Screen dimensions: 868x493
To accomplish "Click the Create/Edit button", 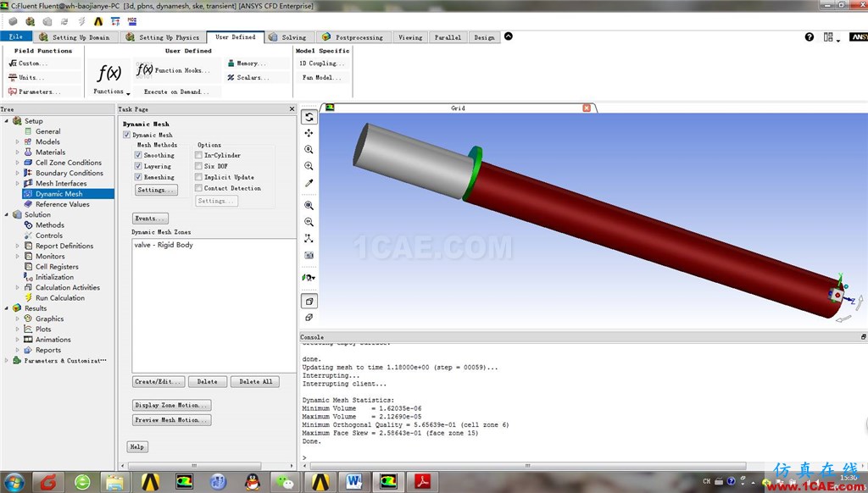I will pos(159,382).
